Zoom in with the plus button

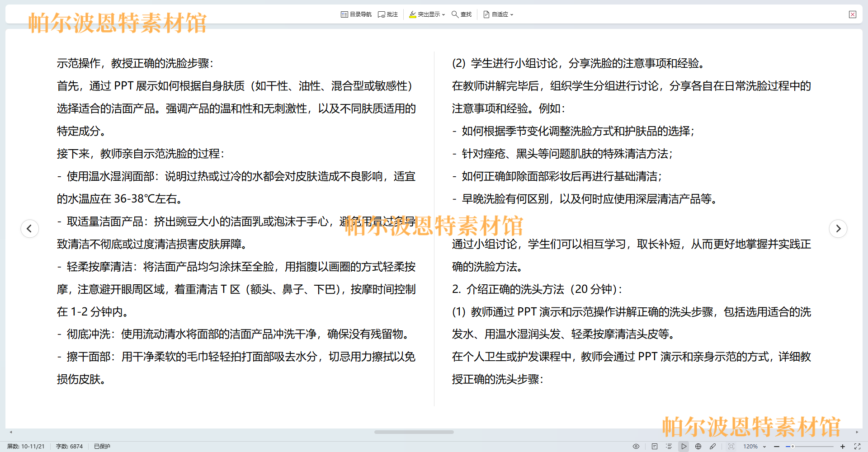pyautogui.click(x=843, y=446)
